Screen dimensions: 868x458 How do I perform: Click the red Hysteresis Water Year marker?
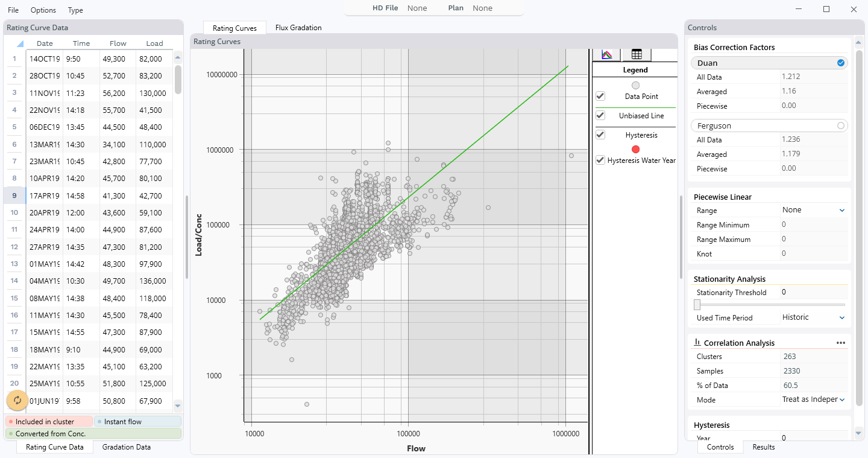(635, 149)
